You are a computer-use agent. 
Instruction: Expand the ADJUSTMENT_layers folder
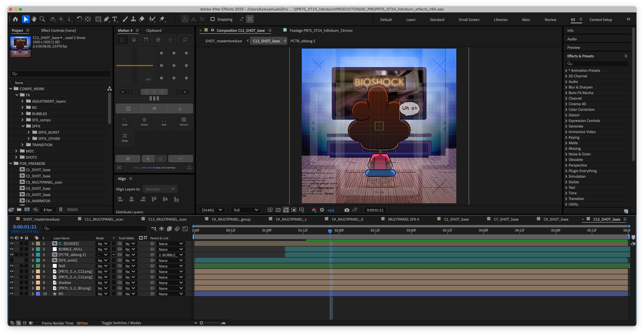[x=23, y=101]
